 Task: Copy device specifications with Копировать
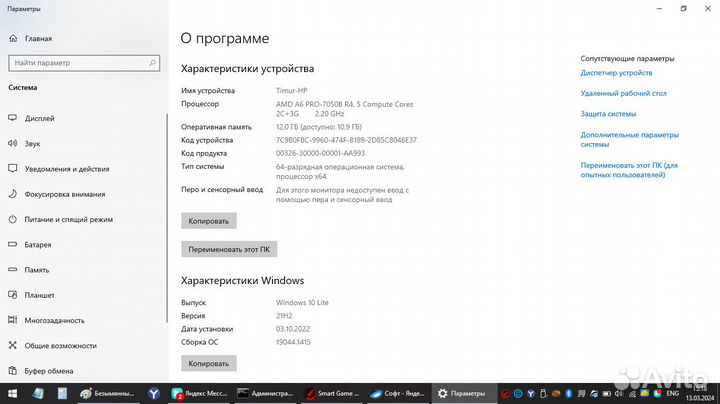208,221
